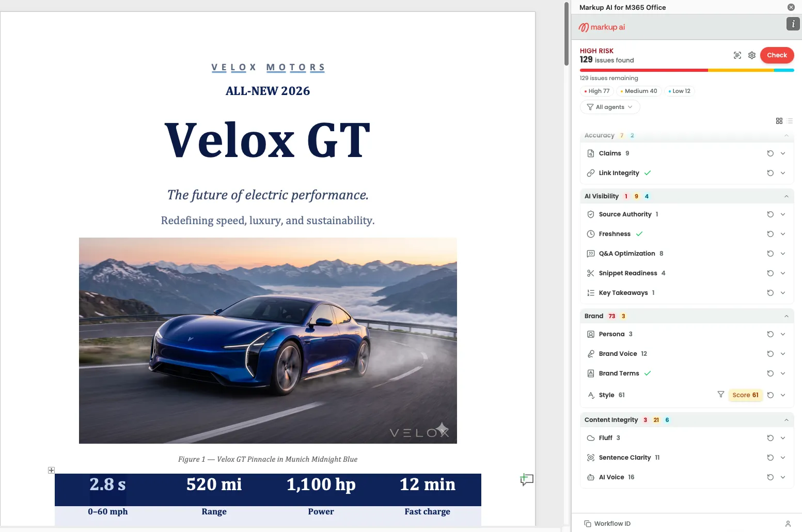802x532 pixels.
Task: Click the issue severity progress bar
Action: (687, 70)
